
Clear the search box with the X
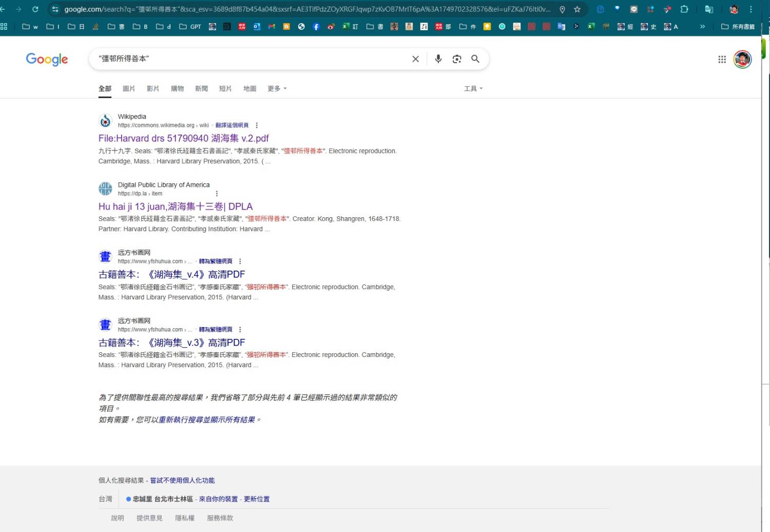416,59
